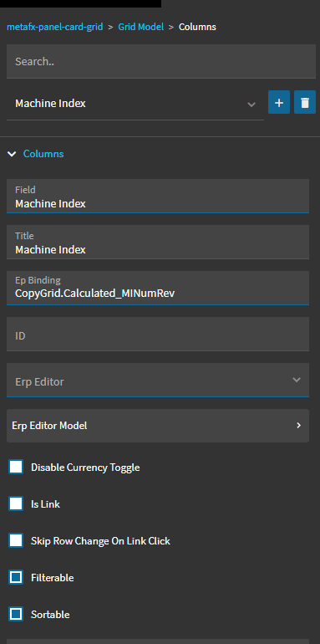This screenshot has width=320, height=644.
Task: Collapse the Columns section chevron
Action: click(13, 154)
